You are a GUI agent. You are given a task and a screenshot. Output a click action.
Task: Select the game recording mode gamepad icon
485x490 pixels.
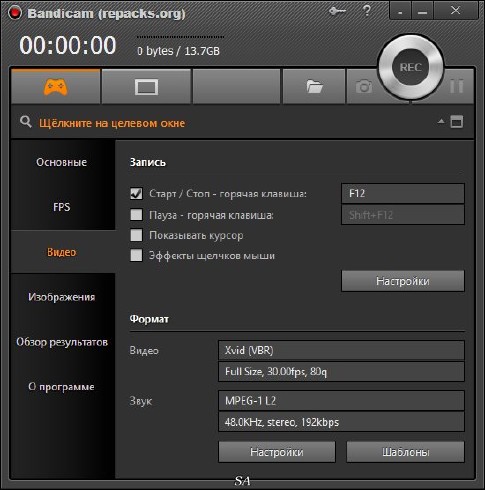[55, 87]
